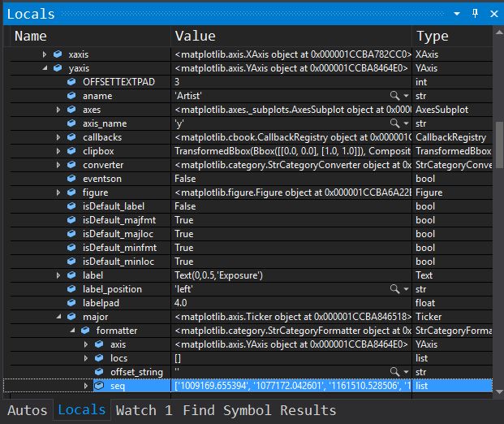Select the seq list value cell
Screen dimensions: 504x424
tap(291, 386)
